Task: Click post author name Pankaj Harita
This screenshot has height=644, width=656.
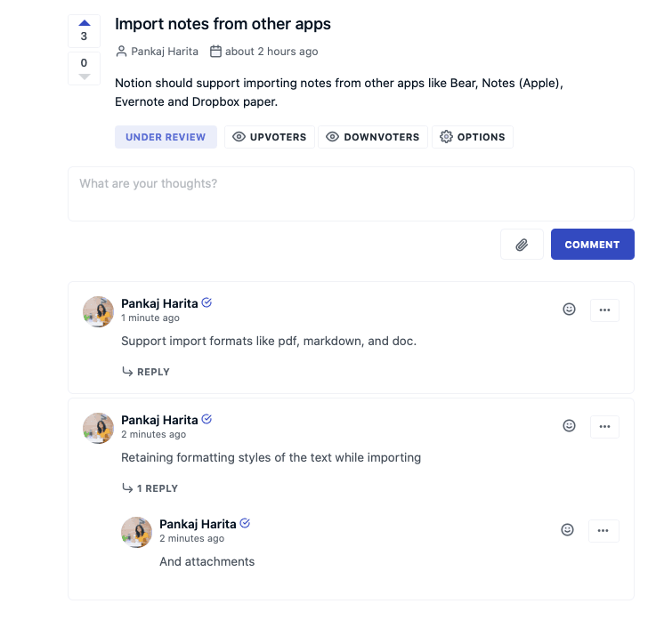Action: (x=165, y=52)
